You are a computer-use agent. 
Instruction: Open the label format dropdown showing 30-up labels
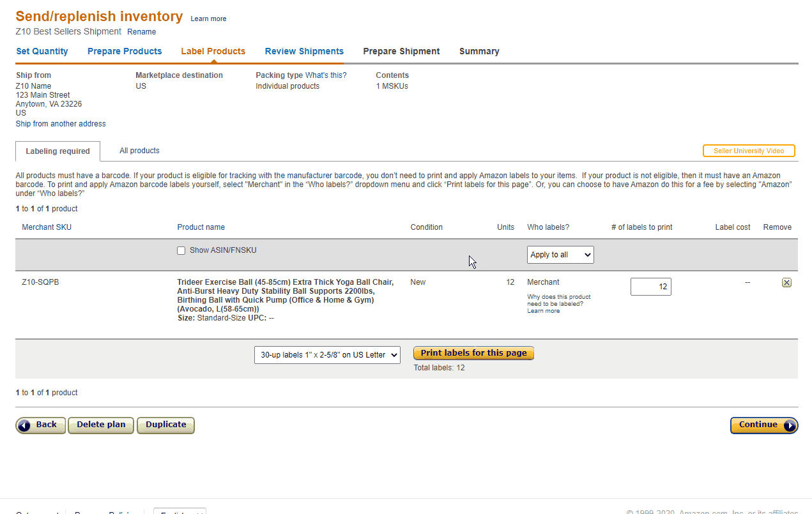(x=327, y=355)
